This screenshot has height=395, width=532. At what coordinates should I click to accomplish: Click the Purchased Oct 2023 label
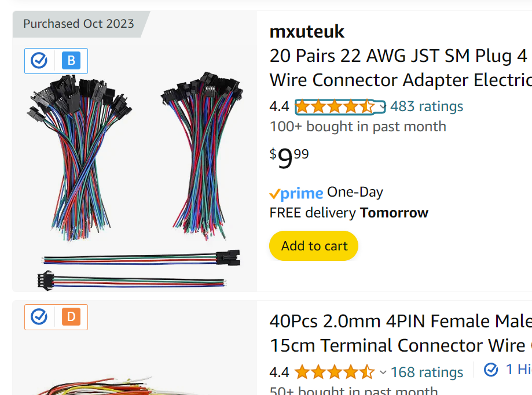pyautogui.click(x=78, y=24)
